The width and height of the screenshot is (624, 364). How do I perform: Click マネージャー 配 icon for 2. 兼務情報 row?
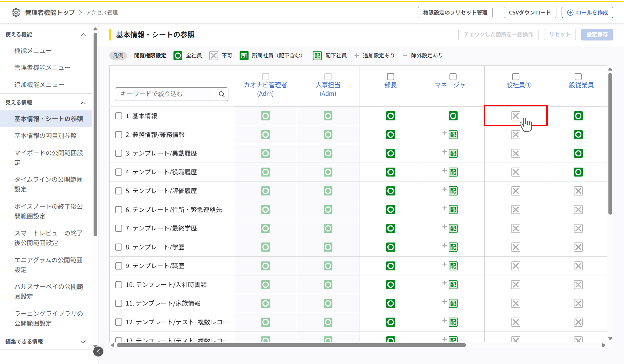click(453, 135)
